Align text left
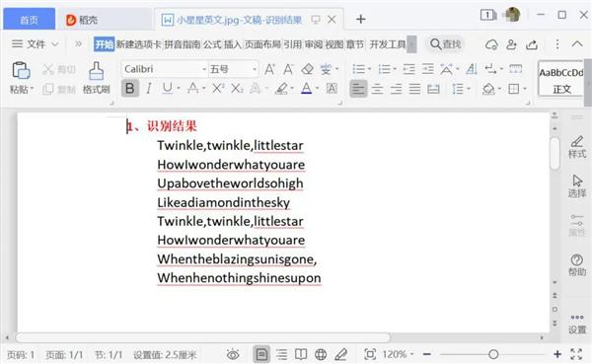 point(358,89)
